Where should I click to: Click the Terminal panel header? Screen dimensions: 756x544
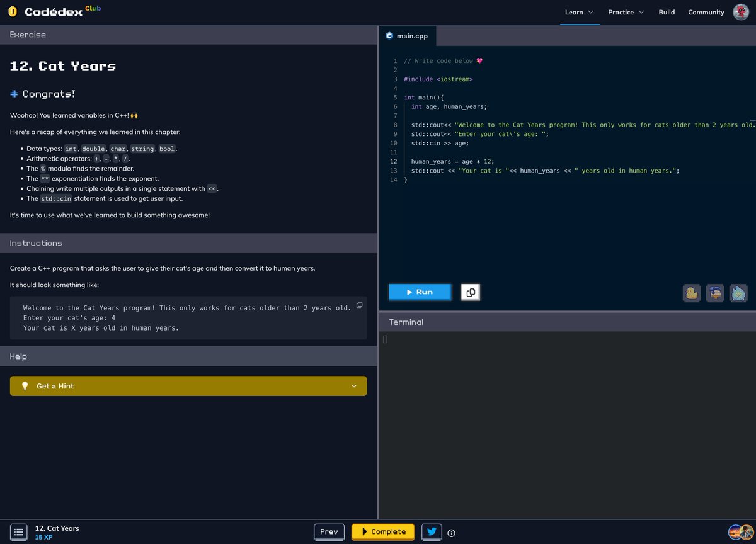tap(567, 322)
